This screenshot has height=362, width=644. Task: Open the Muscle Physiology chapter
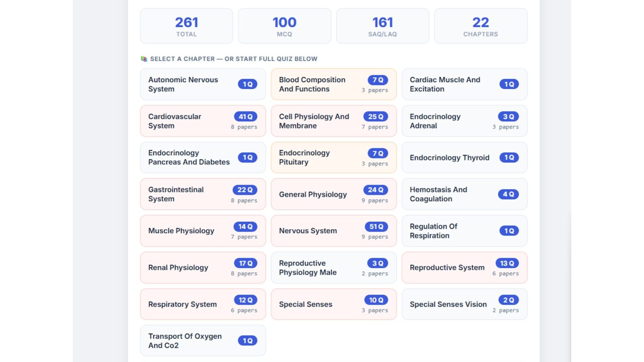tap(203, 231)
